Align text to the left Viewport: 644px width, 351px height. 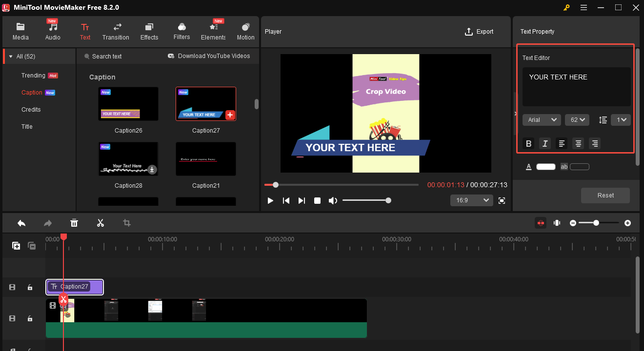pyautogui.click(x=562, y=143)
